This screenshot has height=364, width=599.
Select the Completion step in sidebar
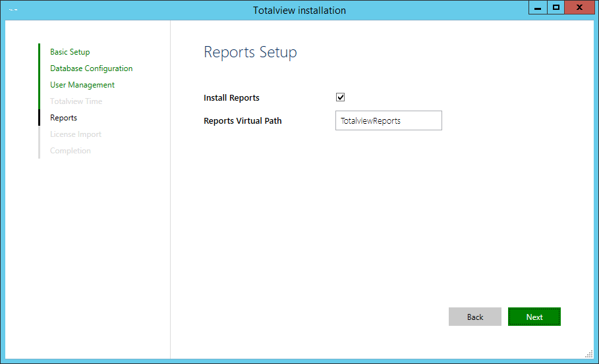click(71, 150)
